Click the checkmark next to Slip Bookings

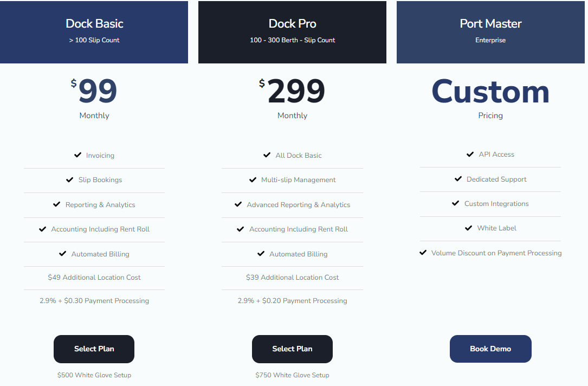point(70,179)
